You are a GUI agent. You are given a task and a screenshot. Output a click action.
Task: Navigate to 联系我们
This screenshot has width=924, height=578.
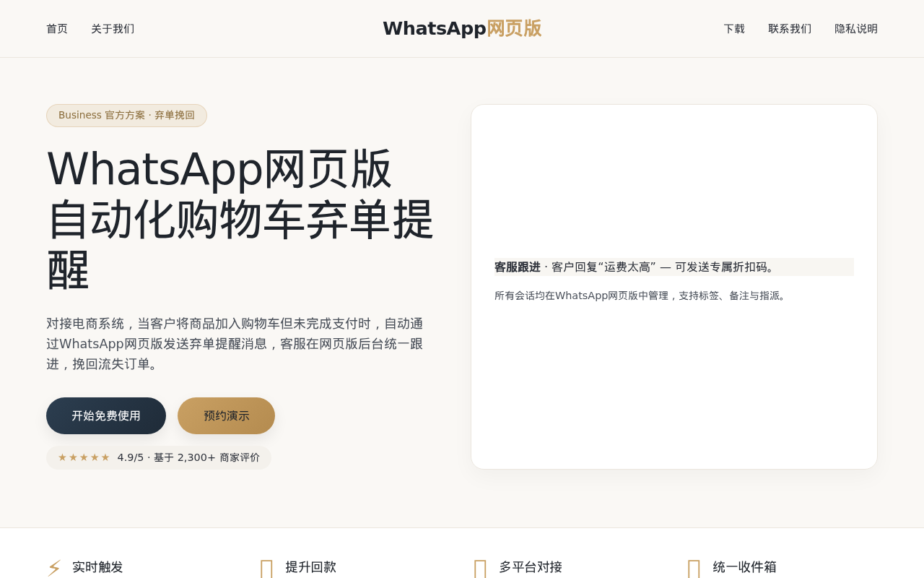(790, 29)
